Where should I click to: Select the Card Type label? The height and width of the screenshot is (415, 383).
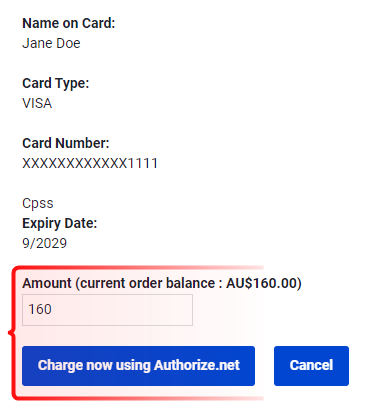coord(56,83)
